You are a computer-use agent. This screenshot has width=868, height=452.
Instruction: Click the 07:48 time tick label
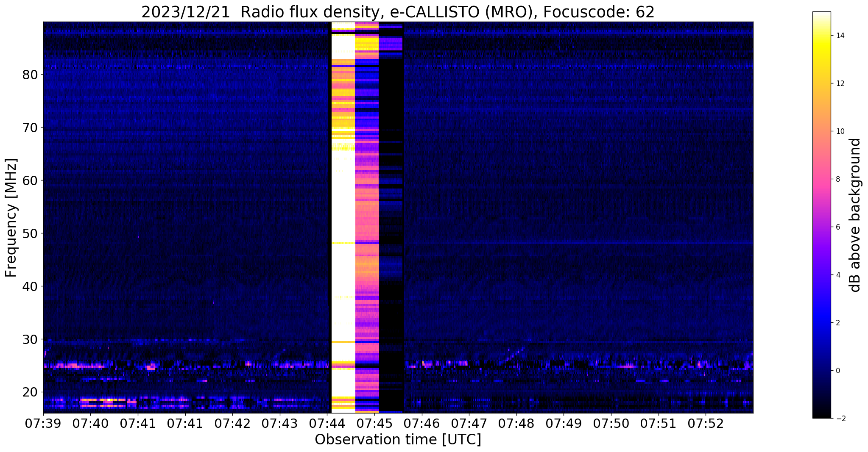(516, 423)
